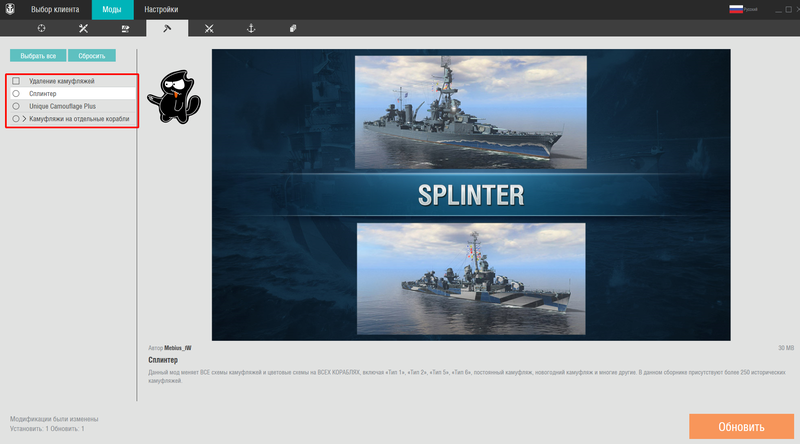Toggle the Удаление камуфляжей checkbox
800x444 pixels.
(16, 81)
